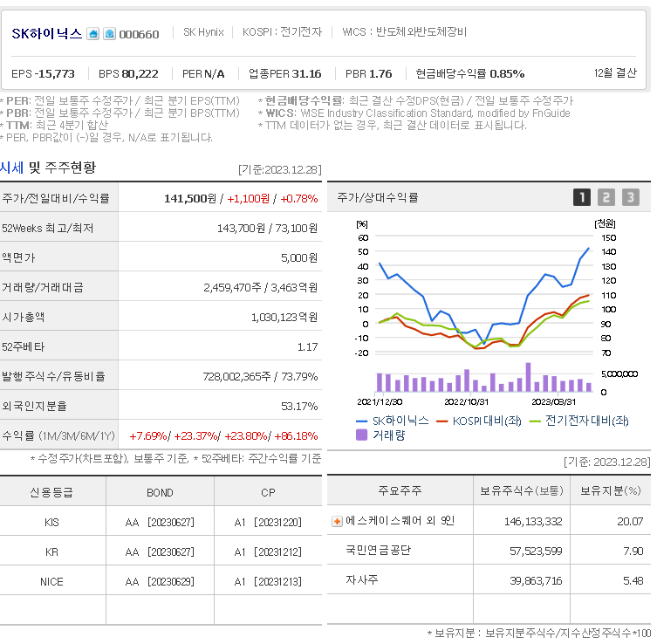The width and height of the screenshot is (657, 644).
Task: Click the WICS : 반도체와반도체장비 label
Action: [x=404, y=31]
